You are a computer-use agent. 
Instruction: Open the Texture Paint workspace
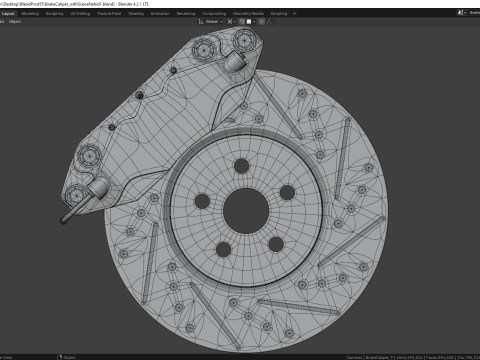[x=109, y=13]
